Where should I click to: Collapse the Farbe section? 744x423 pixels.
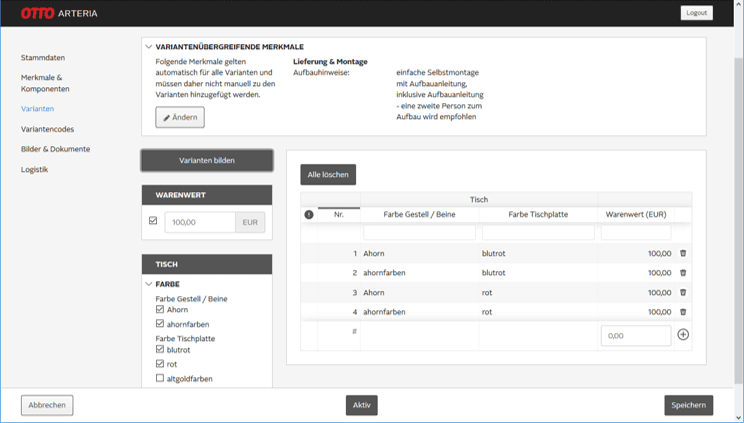pos(149,284)
